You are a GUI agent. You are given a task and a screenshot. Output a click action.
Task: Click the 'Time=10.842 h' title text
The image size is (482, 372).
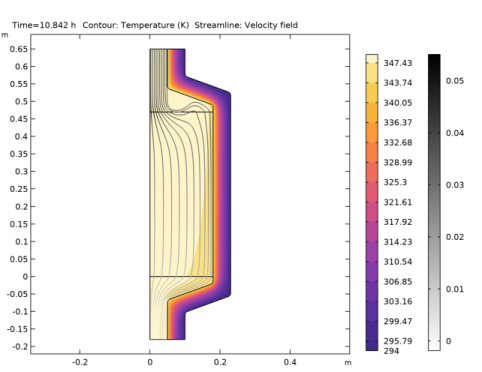click(44, 25)
